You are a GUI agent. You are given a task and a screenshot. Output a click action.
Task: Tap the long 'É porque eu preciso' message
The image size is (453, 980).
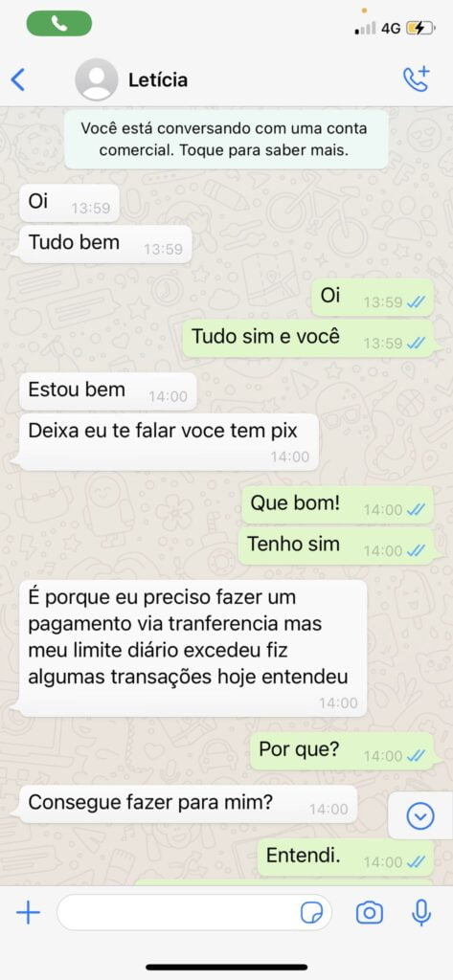tap(191, 648)
